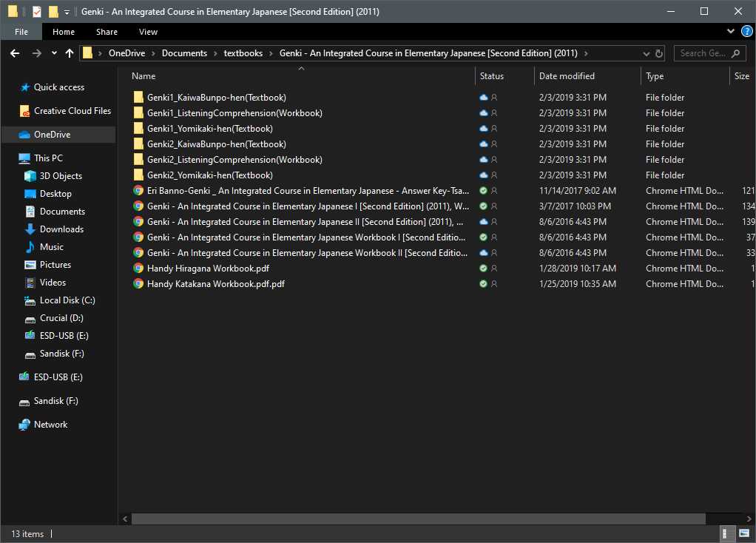This screenshot has width=756, height=543.
Task: Select the Genki1_KaiwaBunpo-hen(Textbook) folder icon
Action: coord(138,98)
